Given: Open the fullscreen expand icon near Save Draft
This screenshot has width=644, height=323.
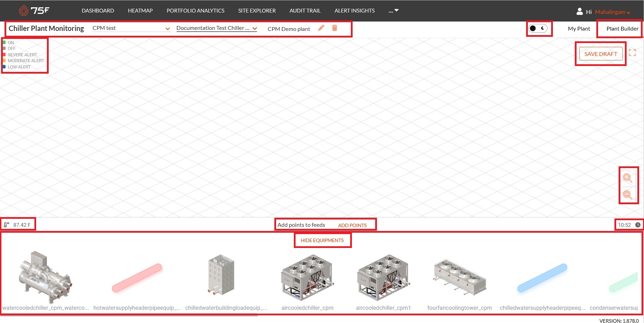Looking at the screenshot, I should click(x=633, y=52).
